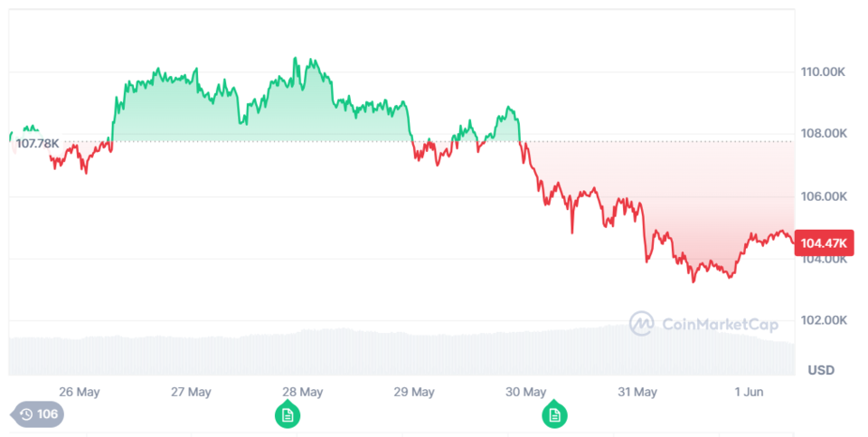Click the USD currency label
Viewport: 868px width, 437px height.
pyautogui.click(x=820, y=370)
